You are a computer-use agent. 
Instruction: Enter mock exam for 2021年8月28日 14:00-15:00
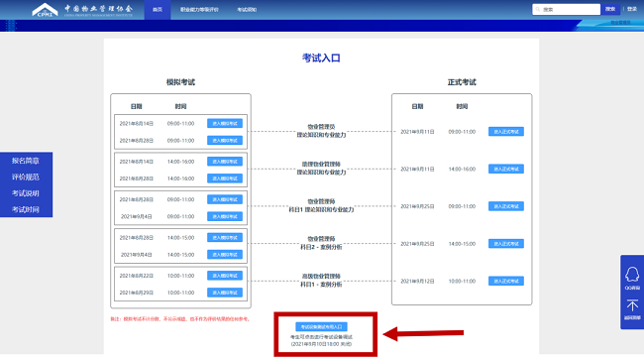point(225,237)
